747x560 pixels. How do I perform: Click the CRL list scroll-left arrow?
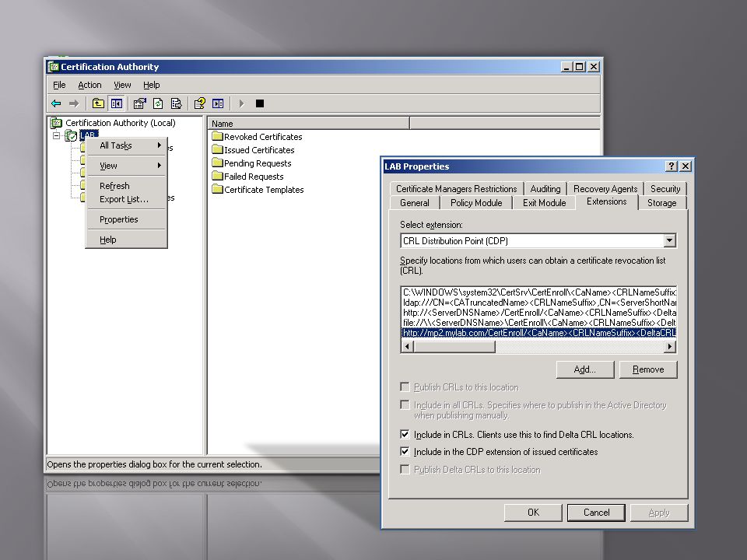point(407,347)
